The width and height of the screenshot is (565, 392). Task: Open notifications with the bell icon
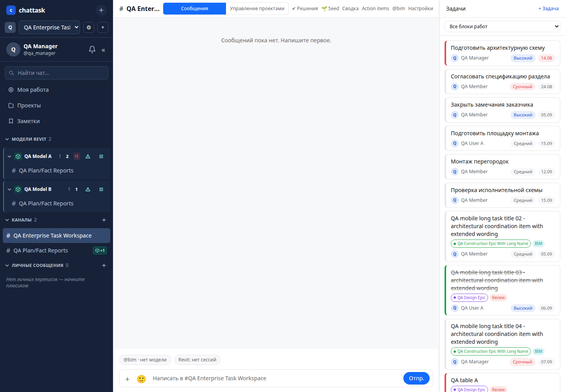point(92,49)
